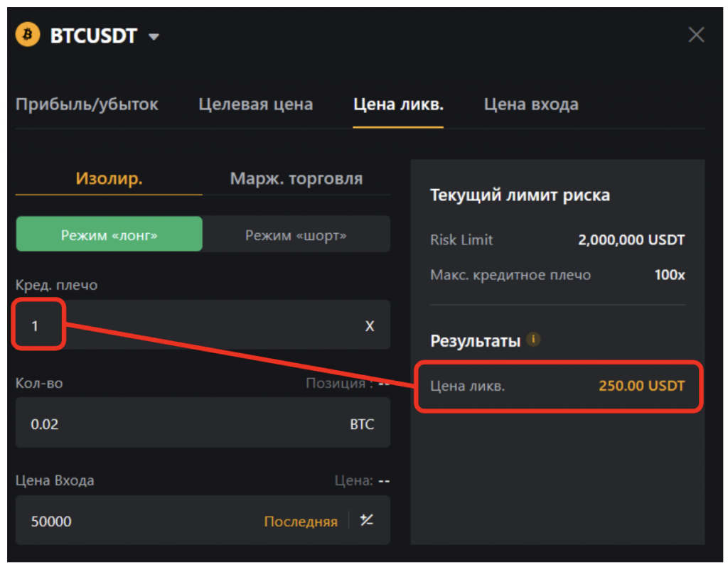
Task: Click the BTCUSDT pair title
Action: (x=94, y=36)
